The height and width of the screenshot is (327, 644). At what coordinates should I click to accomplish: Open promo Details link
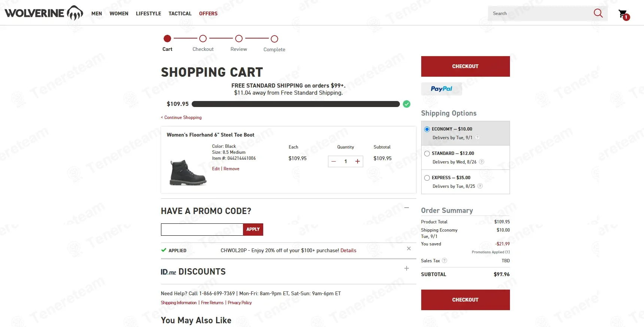pyautogui.click(x=348, y=251)
